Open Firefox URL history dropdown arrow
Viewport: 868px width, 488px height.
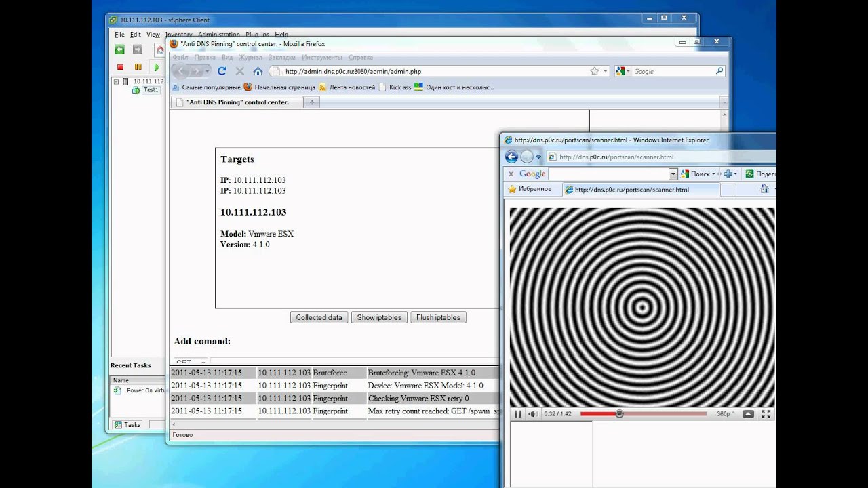click(x=605, y=71)
